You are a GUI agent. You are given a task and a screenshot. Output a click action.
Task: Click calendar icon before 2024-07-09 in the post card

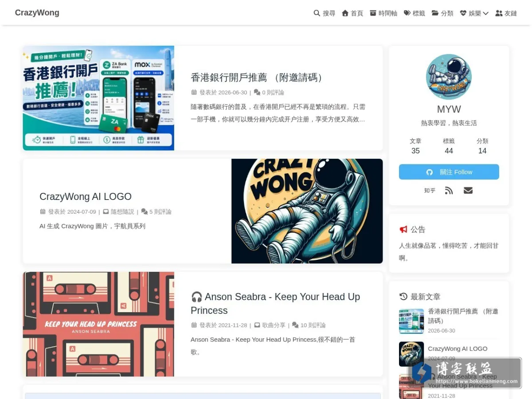click(43, 211)
